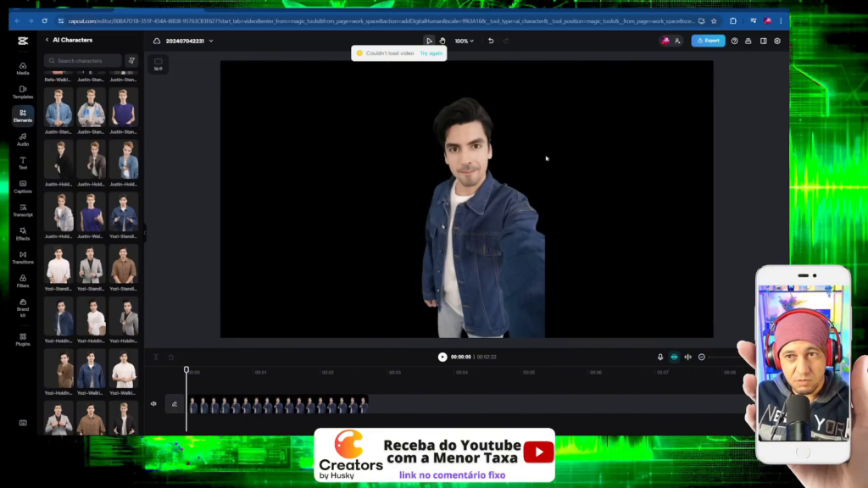
Task: Click the Export button
Action: [x=708, y=41]
